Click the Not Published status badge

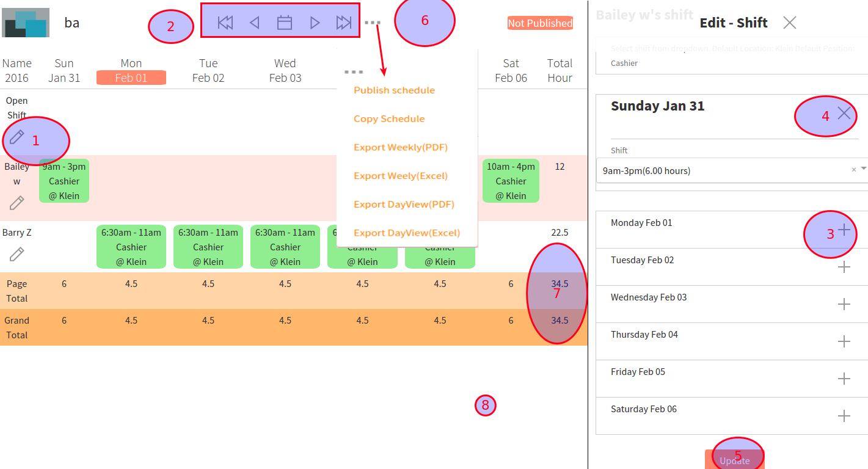[540, 23]
